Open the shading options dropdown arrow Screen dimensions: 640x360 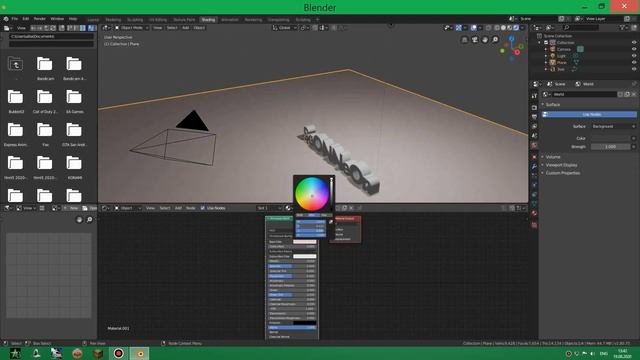click(x=523, y=28)
